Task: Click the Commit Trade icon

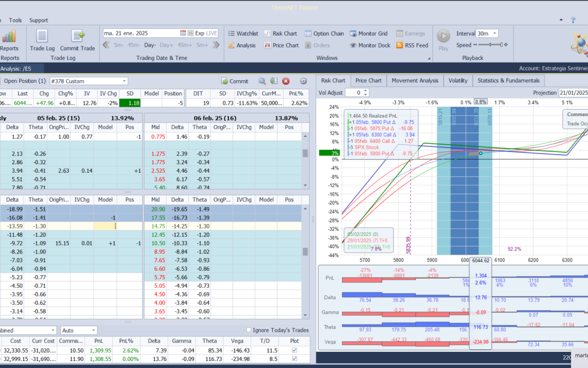Action: pyautogui.click(x=77, y=37)
